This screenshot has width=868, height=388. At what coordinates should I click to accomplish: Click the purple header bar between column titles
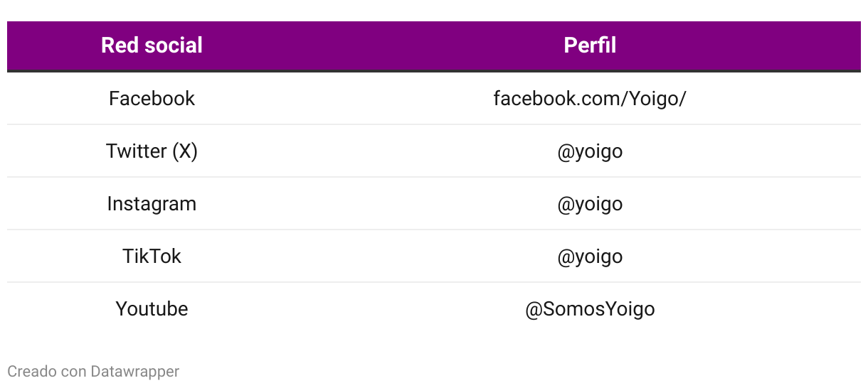tap(370, 45)
